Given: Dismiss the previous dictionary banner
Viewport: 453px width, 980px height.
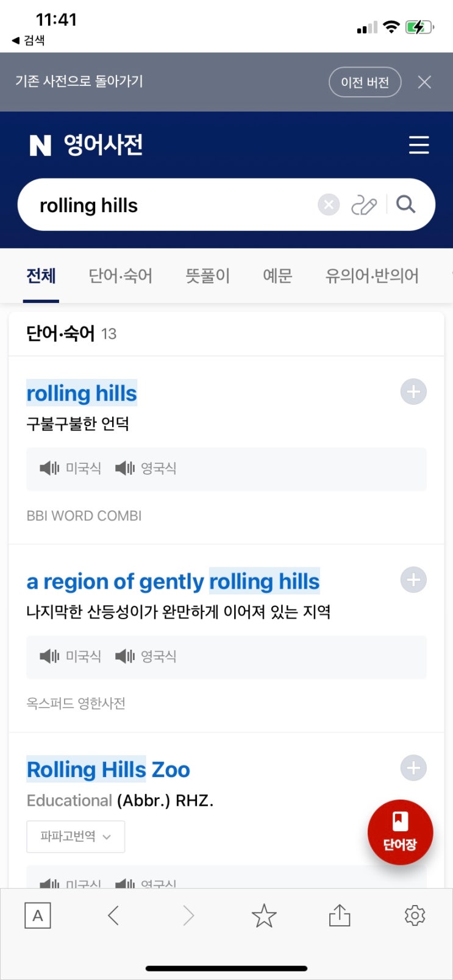Looking at the screenshot, I should pyautogui.click(x=424, y=82).
